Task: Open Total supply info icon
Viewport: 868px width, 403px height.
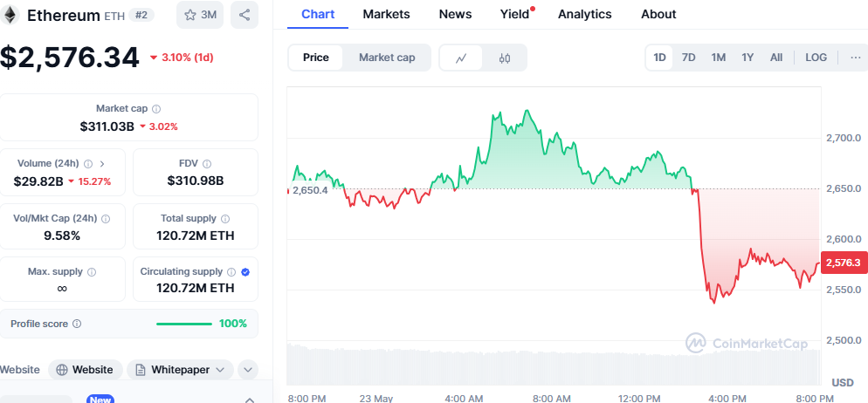Action: tap(225, 218)
